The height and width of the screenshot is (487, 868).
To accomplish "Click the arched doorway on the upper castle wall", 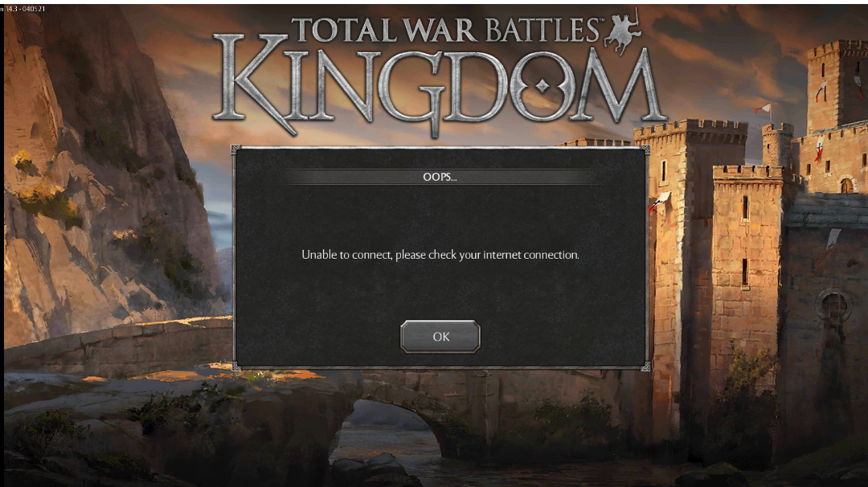I will click(847, 185).
